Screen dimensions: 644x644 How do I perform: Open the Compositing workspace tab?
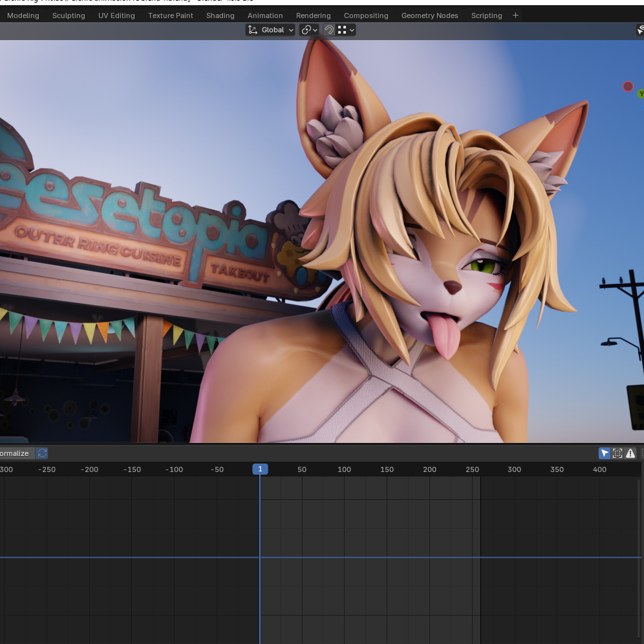[366, 16]
